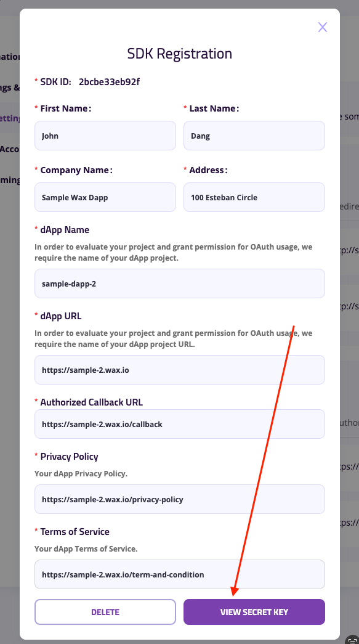
Task: Click the dApp URL input field
Action: coord(180,370)
